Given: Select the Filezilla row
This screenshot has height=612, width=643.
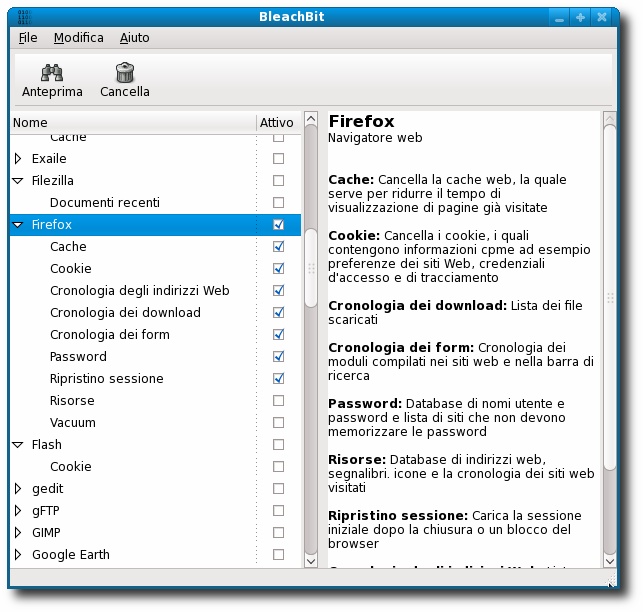Looking at the screenshot, I should tap(155, 180).
